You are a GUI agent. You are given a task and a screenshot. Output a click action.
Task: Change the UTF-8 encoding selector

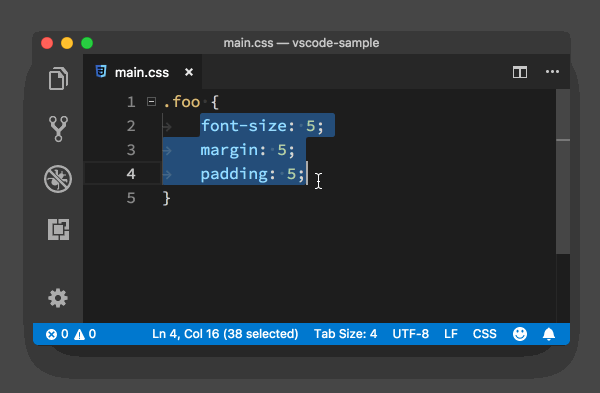(x=411, y=334)
